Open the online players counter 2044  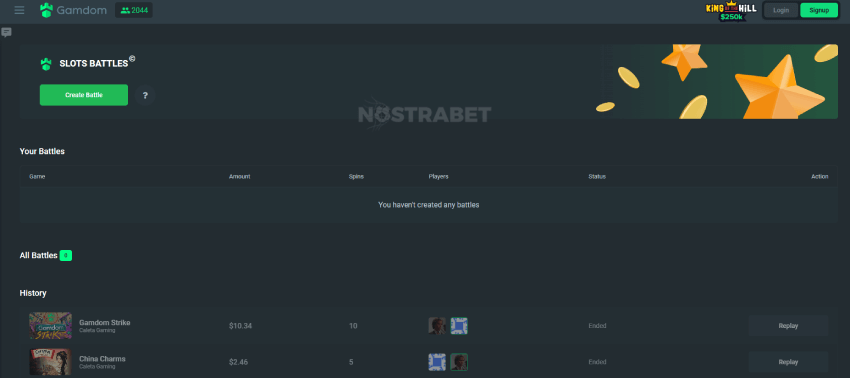134,10
